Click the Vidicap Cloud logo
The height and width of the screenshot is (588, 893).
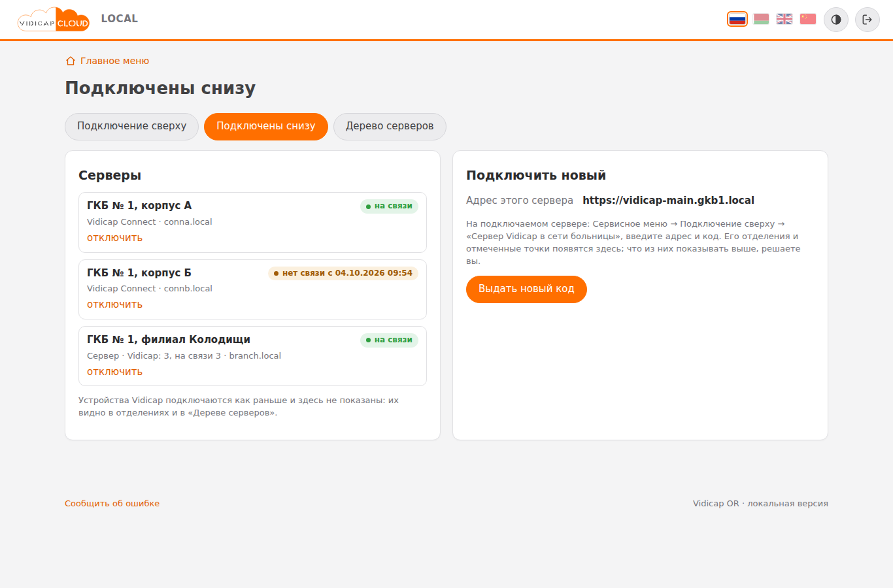[54, 20]
